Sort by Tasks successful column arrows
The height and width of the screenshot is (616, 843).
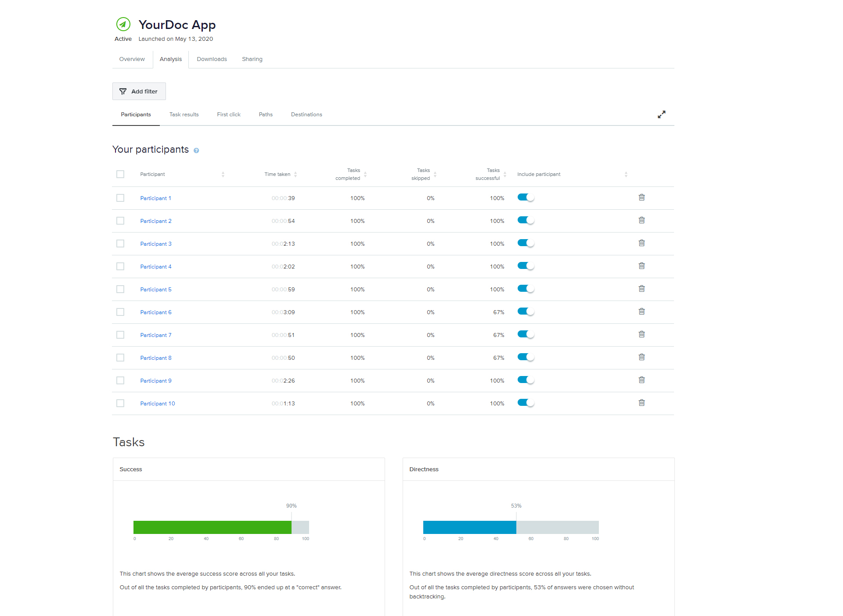coord(505,174)
